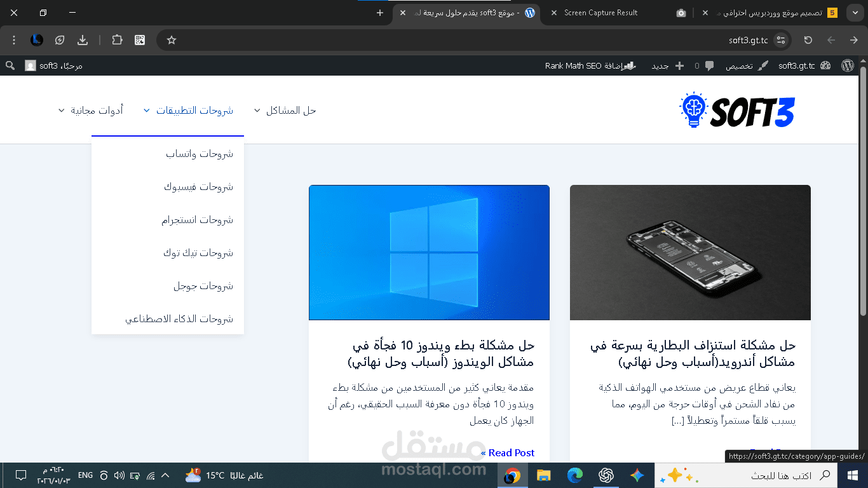The height and width of the screenshot is (488, 868).
Task: Open the post titled حل مشكلة بطء ويندوز 10
Action: point(441,354)
